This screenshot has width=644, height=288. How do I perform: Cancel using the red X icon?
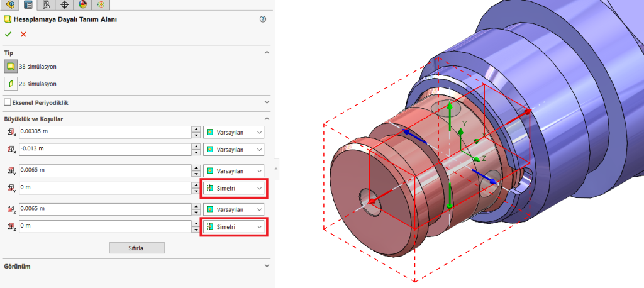(23, 34)
